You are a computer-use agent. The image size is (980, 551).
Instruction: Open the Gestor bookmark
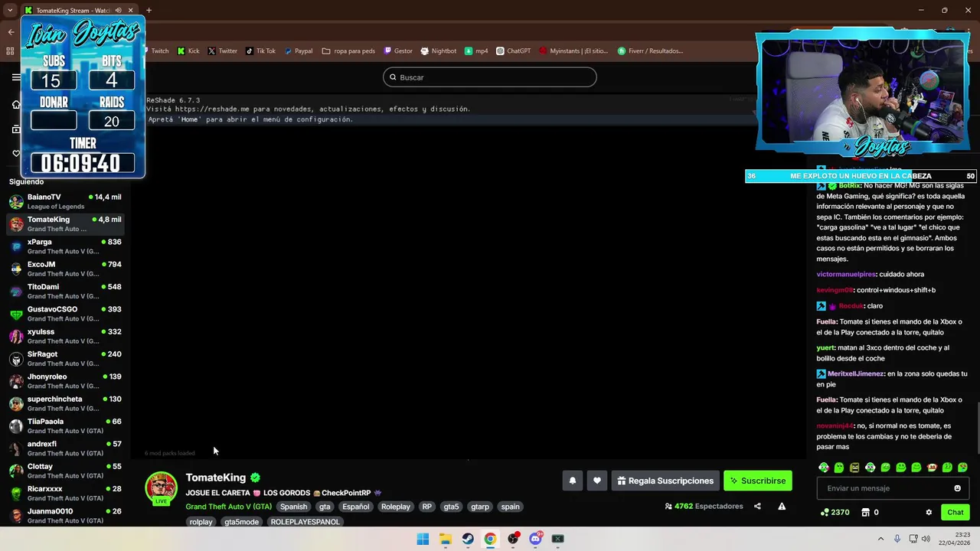click(398, 51)
